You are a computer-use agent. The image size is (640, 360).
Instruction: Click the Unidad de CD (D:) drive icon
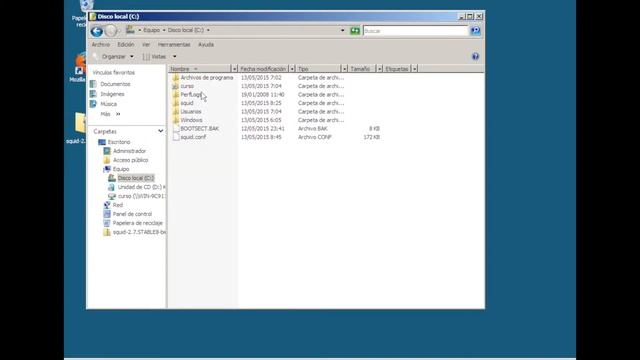tap(111, 187)
